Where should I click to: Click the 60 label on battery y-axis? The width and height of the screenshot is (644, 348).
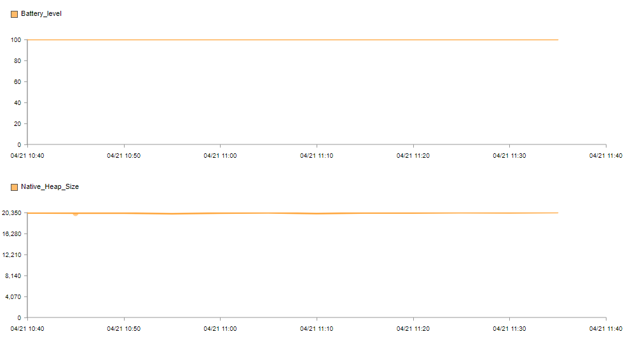click(x=17, y=82)
